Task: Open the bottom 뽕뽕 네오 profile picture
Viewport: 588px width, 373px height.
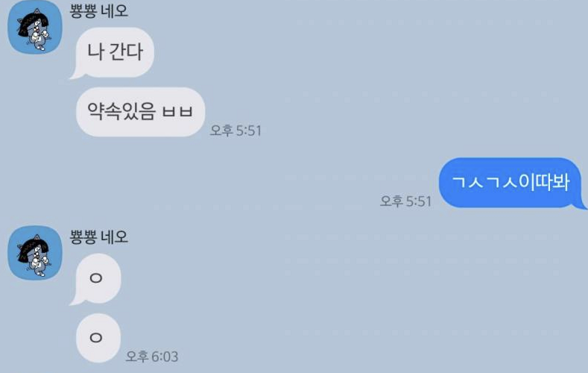Action: tap(35, 253)
